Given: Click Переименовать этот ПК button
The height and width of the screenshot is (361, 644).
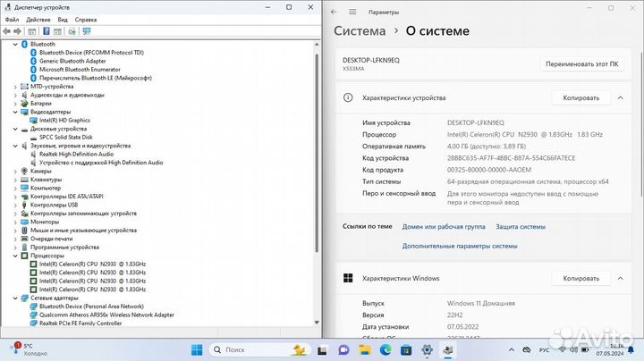Looking at the screenshot, I should coord(581,64).
